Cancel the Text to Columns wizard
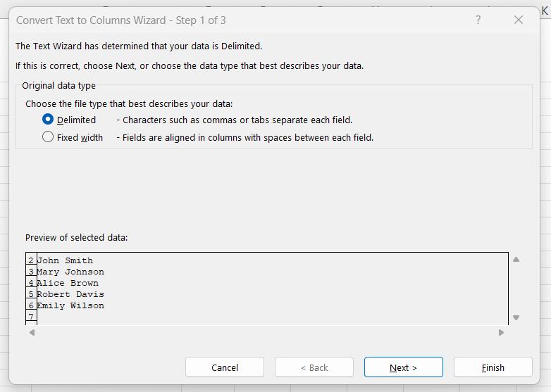 click(x=225, y=367)
